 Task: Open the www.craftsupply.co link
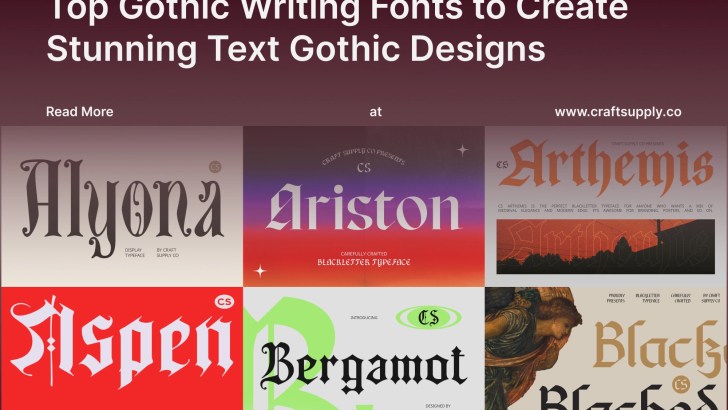point(618,112)
